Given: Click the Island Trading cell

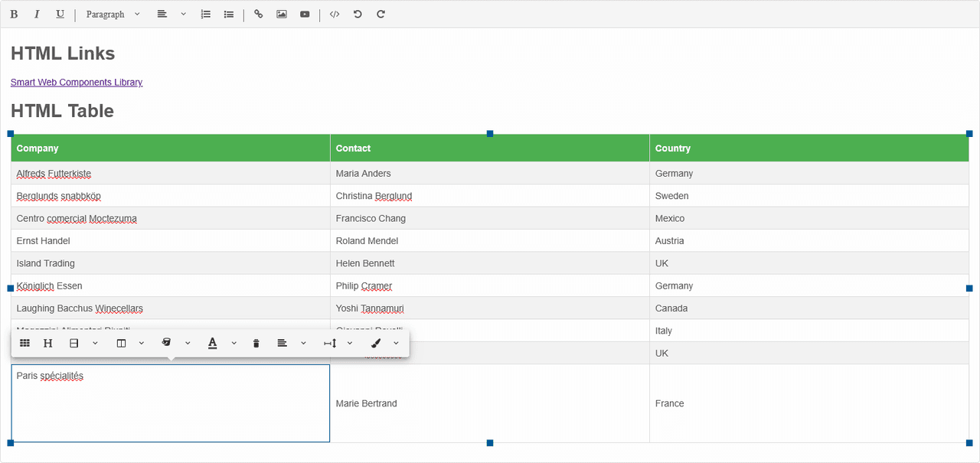Looking at the screenshot, I should (x=171, y=263).
